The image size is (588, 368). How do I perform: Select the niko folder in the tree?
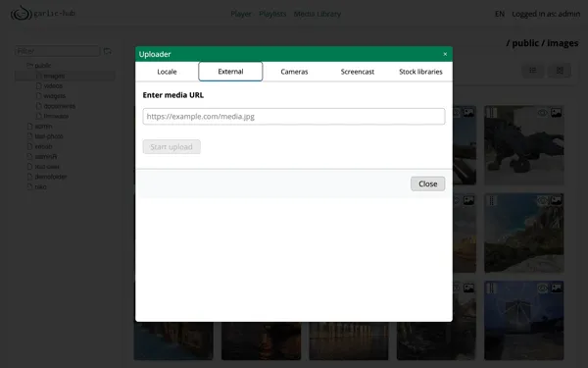[x=40, y=186]
